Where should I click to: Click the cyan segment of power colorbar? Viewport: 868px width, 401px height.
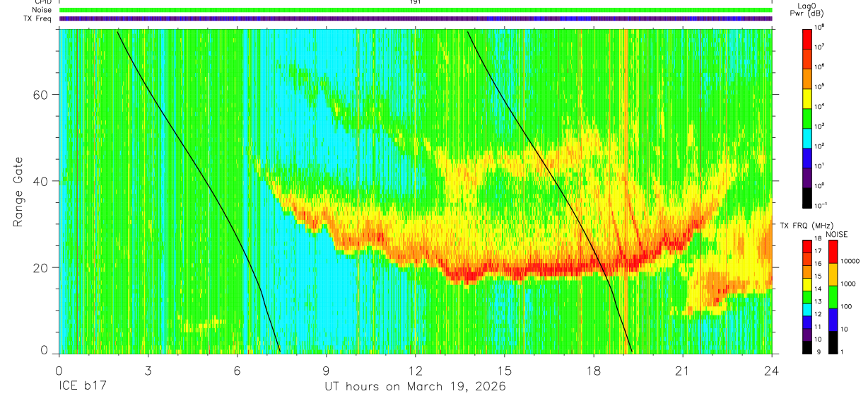pyautogui.click(x=807, y=137)
